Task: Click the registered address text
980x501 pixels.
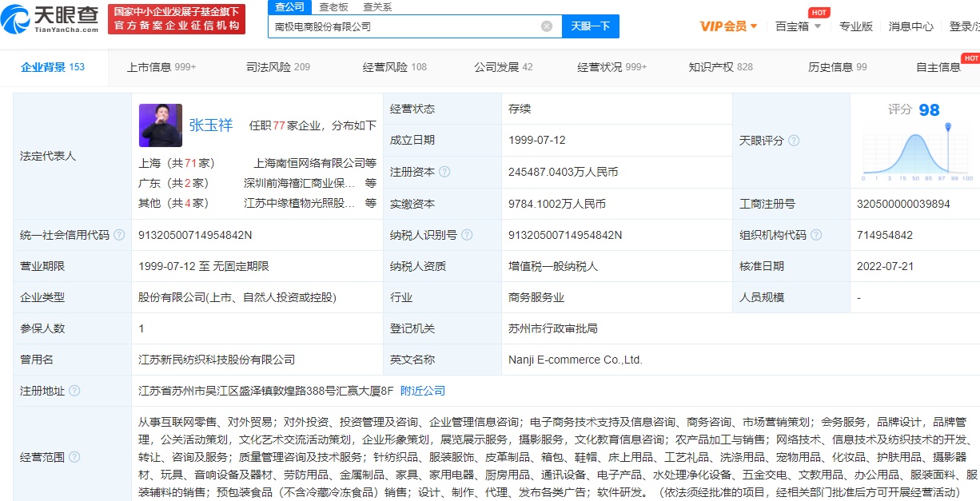Action: (266, 391)
